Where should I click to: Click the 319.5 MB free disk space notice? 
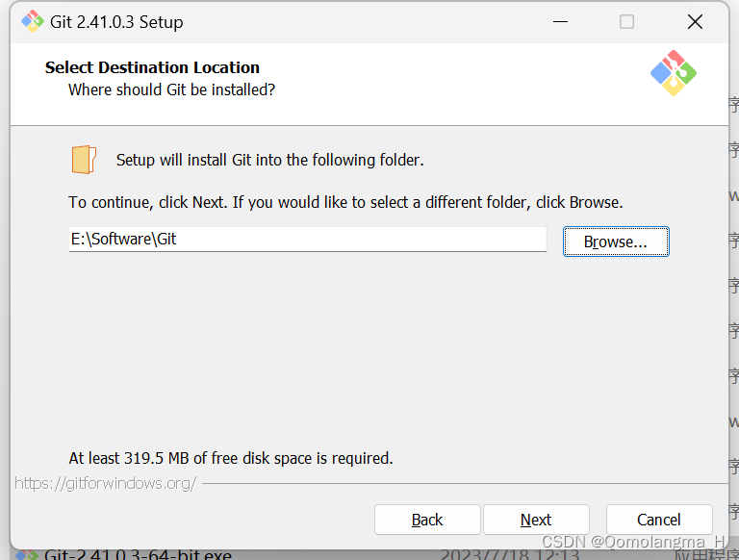[231, 458]
